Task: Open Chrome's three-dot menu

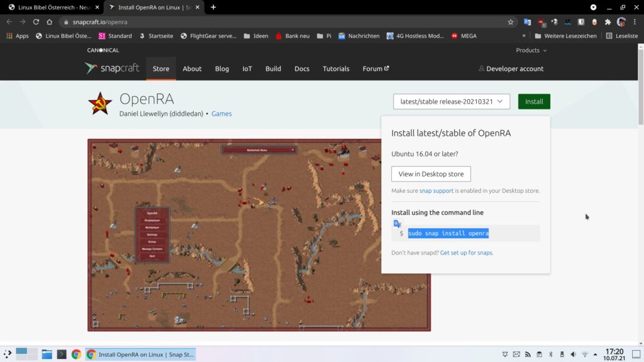Action: (x=635, y=22)
